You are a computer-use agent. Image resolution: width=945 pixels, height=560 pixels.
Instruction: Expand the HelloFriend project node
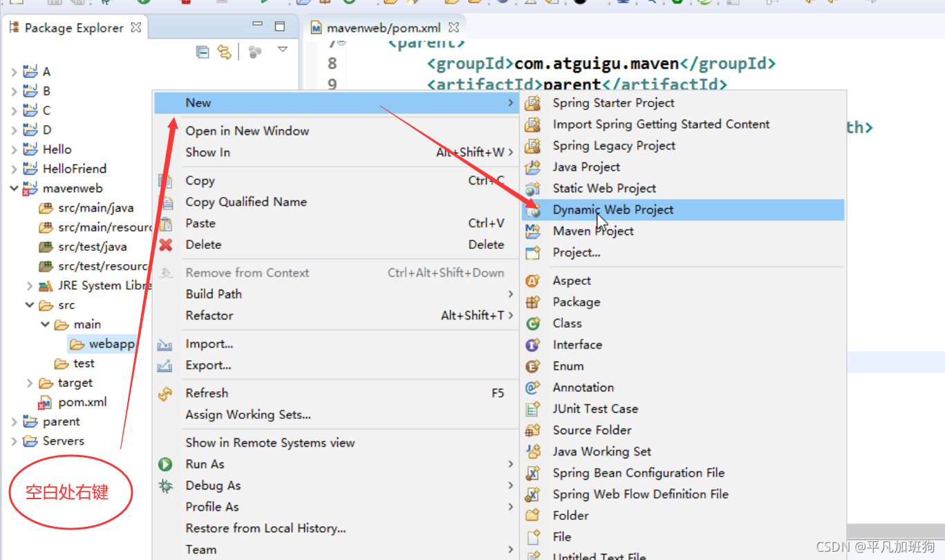[x=13, y=169]
